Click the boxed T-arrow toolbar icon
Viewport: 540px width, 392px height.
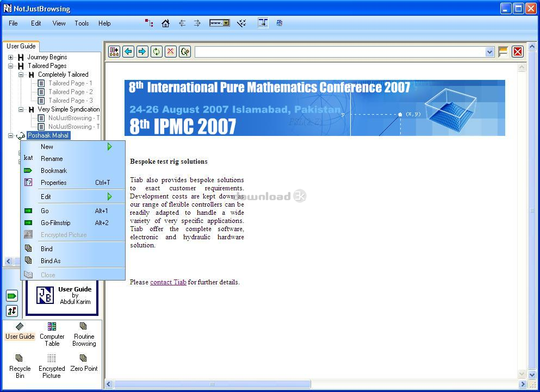[x=263, y=23]
